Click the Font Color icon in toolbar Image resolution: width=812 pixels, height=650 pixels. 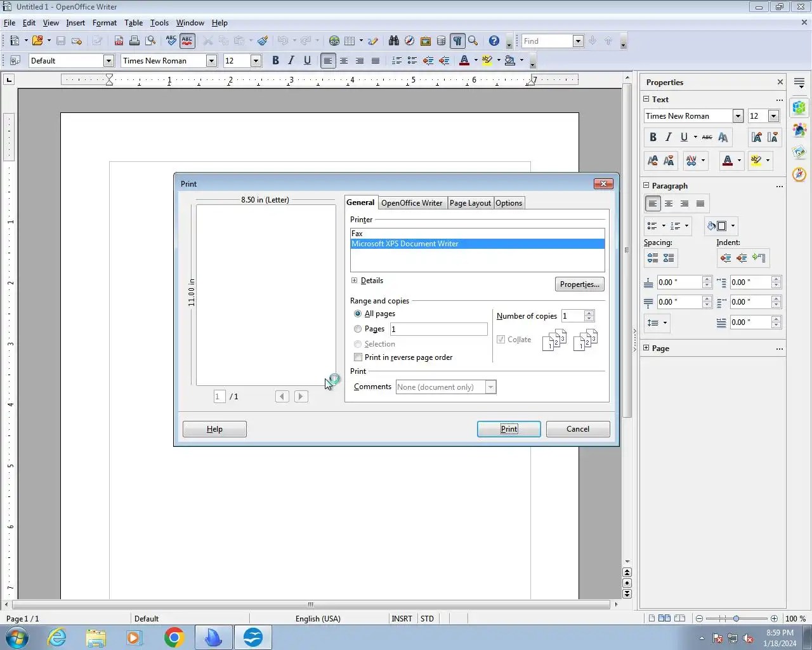coord(464,60)
